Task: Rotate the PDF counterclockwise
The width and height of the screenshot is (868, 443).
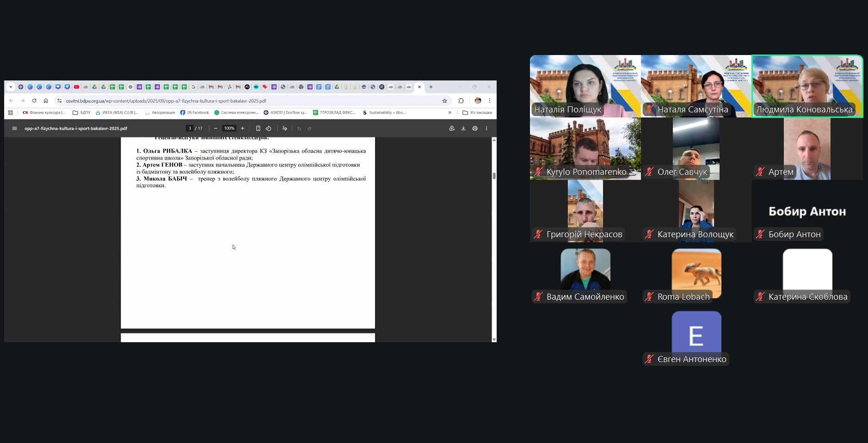Action: point(269,129)
